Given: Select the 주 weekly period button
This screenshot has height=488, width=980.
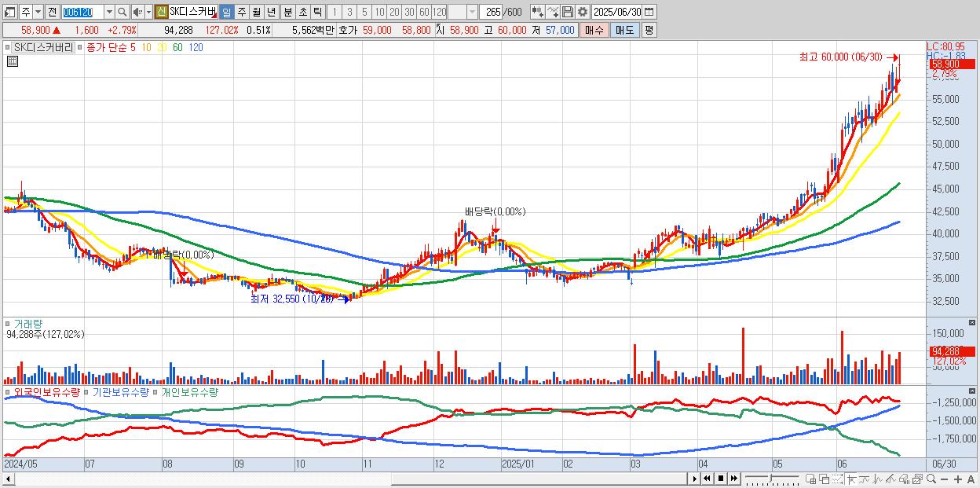Looking at the screenshot, I should pyautogui.click(x=241, y=12).
